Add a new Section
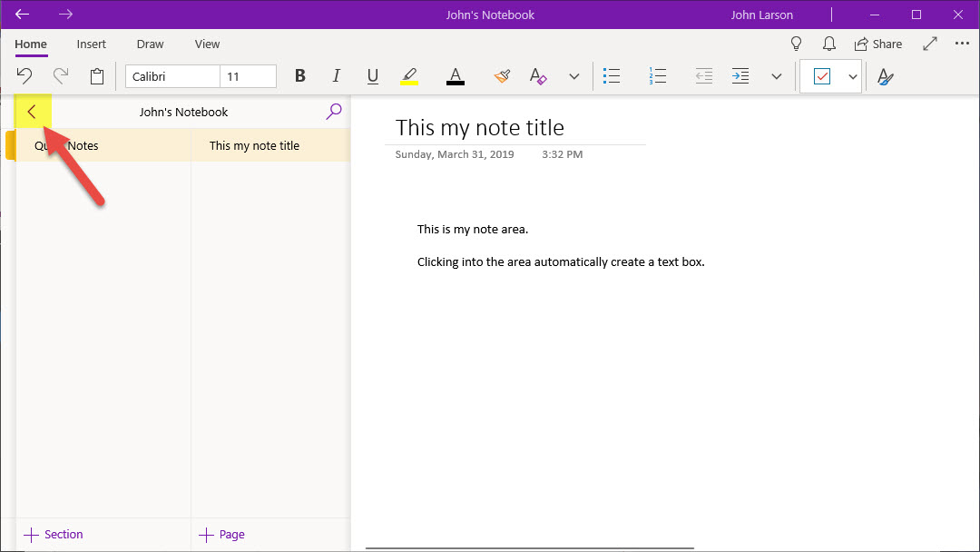This screenshot has height=552, width=980. pos(54,535)
